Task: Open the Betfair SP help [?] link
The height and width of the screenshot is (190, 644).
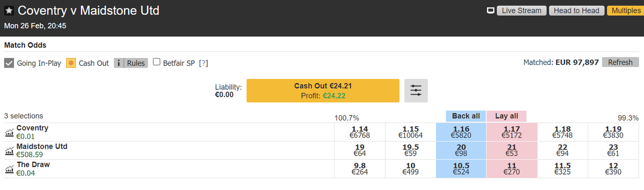Action: [203, 63]
